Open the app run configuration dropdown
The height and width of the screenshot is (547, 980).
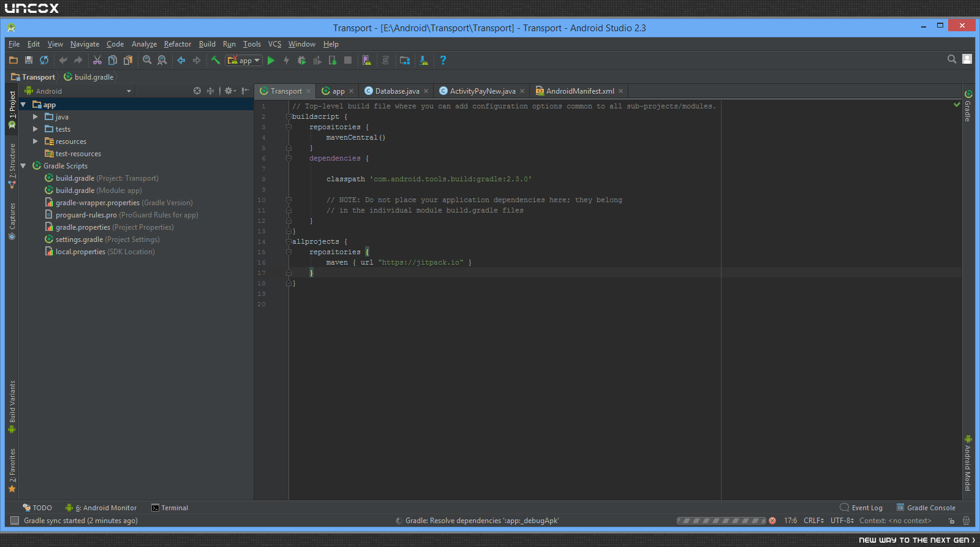[244, 60]
